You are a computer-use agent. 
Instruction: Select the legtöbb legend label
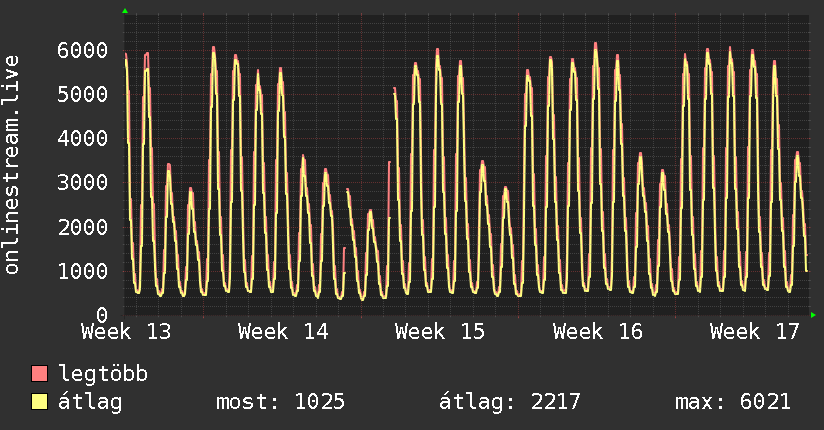coord(103,374)
